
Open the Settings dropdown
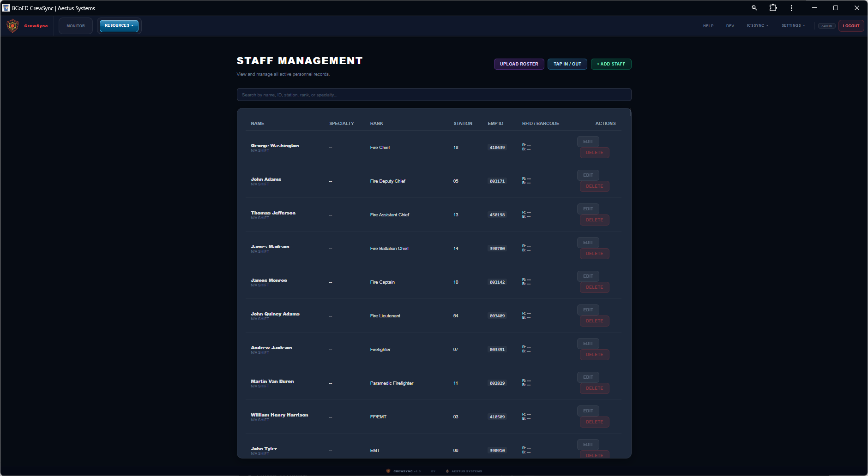[793, 26]
